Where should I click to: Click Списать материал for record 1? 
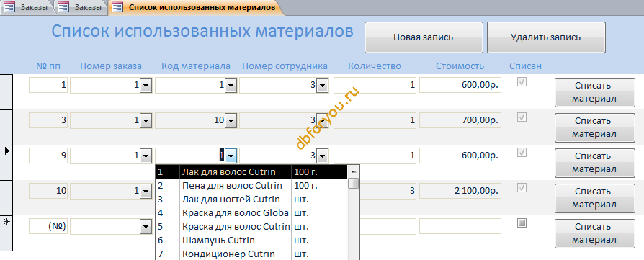[x=594, y=92]
